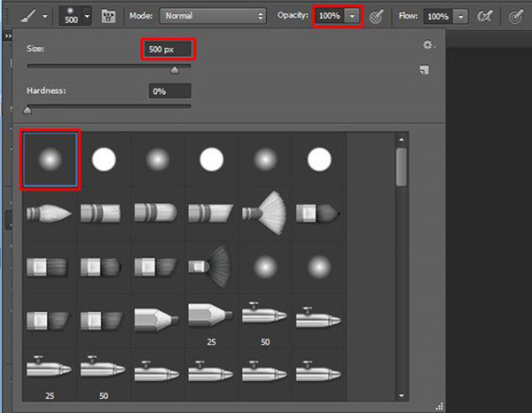Screen dimensions: 532x413
Task: Select the Round Angle light bristle brush
Action: click(x=211, y=213)
